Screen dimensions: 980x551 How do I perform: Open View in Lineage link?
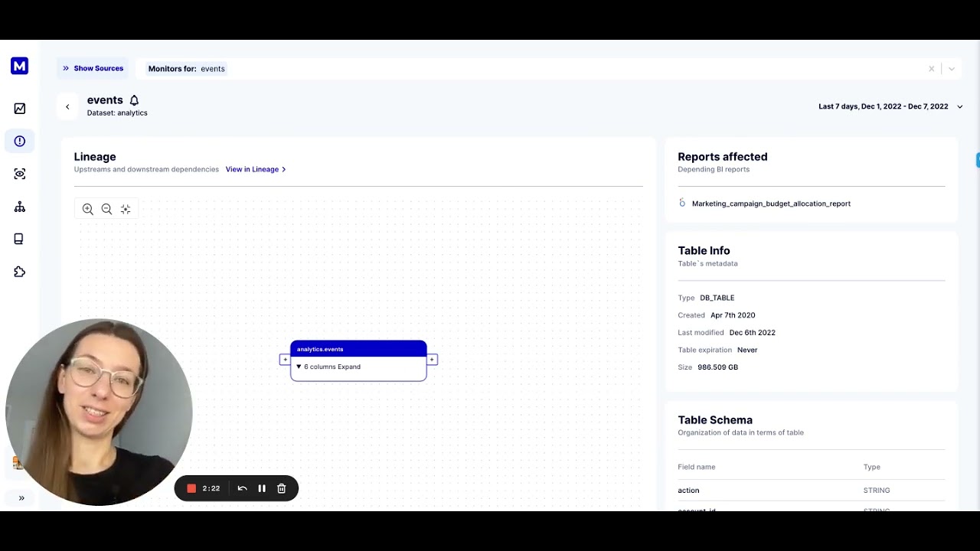pyautogui.click(x=256, y=169)
